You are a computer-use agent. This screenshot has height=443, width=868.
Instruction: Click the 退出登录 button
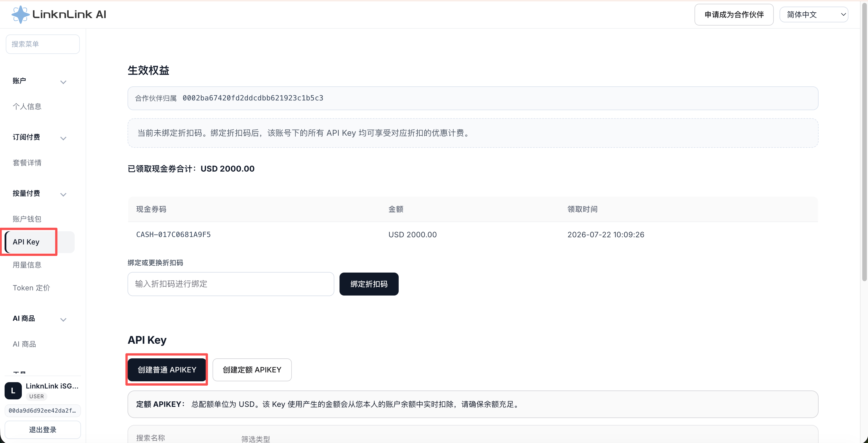(x=43, y=430)
